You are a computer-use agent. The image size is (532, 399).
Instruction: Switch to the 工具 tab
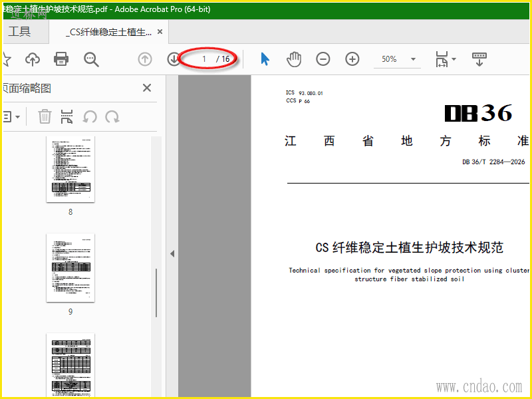coord(19,31)
